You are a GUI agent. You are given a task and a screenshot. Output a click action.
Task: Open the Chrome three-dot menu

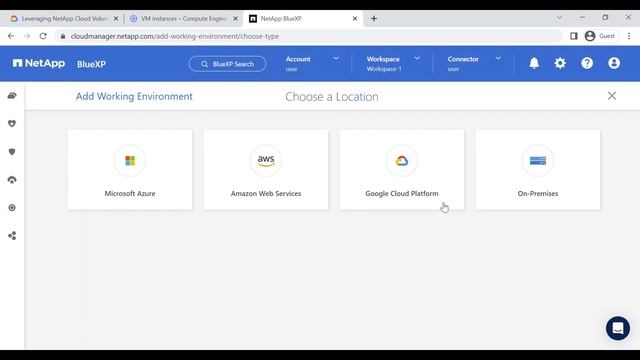tap(629, 36)
